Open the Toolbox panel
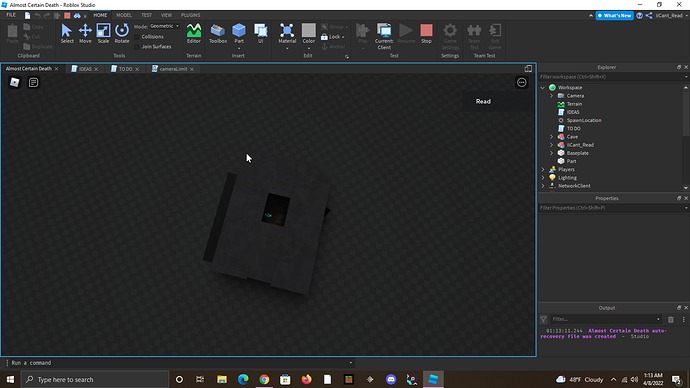690x388 pixels. pyautogui.click(x=218, y=33)
